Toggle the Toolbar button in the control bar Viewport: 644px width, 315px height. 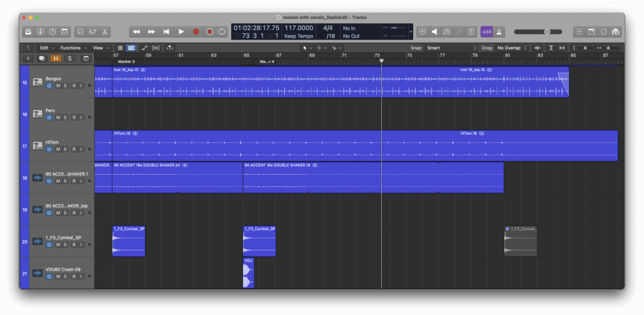coord(65,31)
